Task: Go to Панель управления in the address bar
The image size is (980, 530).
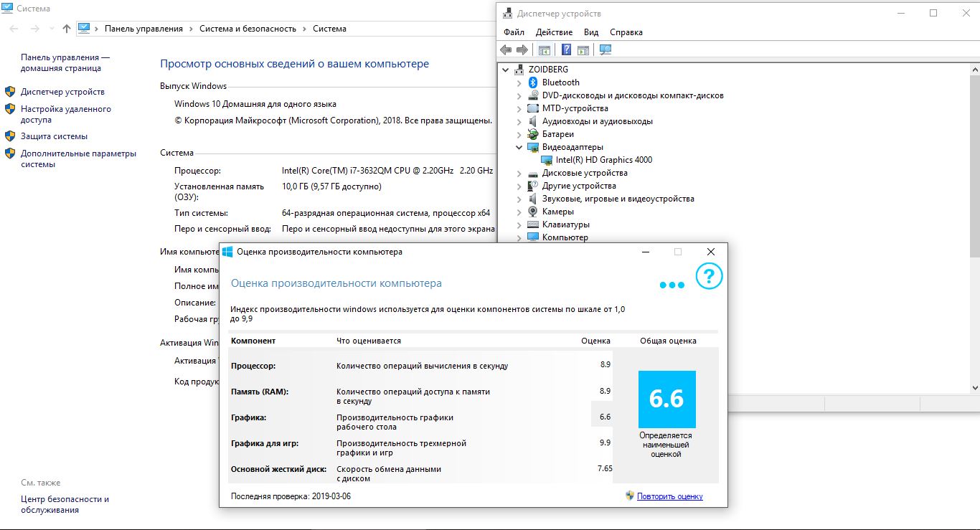Action: click(143, 29)
